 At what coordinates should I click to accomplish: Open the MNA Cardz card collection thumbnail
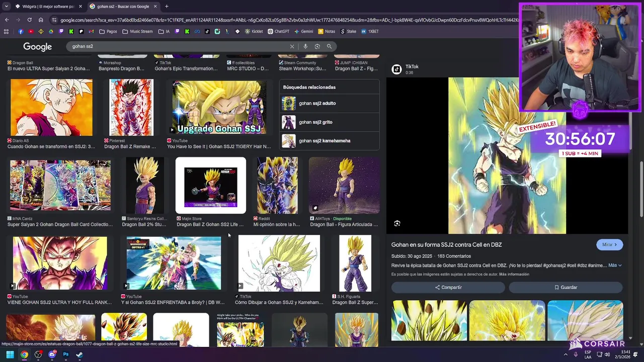(x=60, y=186)
